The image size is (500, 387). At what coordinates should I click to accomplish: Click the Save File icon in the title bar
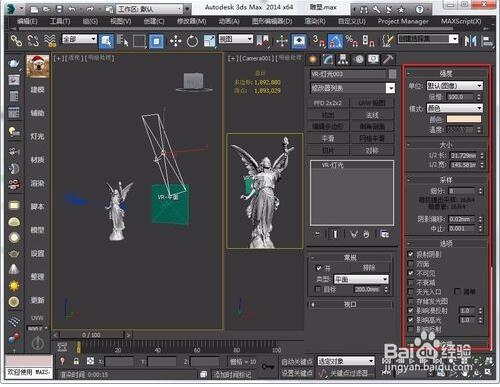(x=59, y=9)
